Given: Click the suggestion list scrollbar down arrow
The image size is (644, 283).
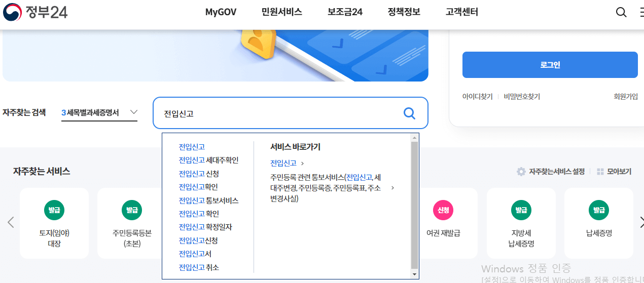Looking at the screenshot, I should (x=414, y=274).
